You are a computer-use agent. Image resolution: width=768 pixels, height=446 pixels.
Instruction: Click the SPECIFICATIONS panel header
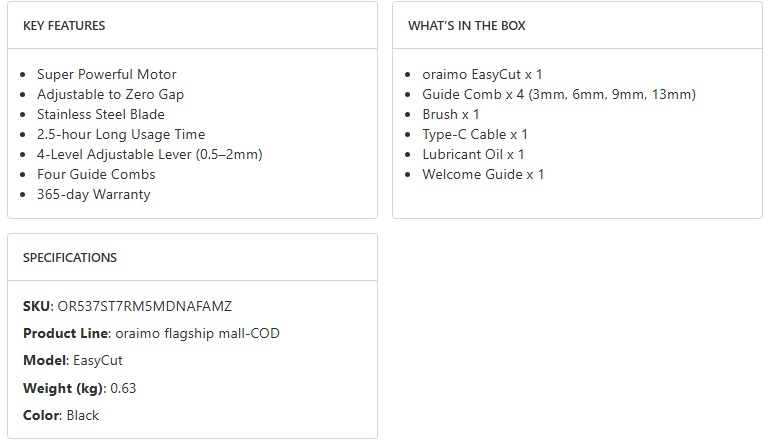(70, 258)
